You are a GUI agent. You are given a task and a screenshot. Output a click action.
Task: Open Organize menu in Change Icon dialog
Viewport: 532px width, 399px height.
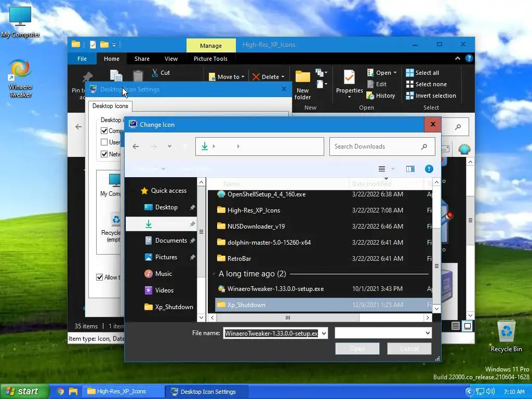150,169
